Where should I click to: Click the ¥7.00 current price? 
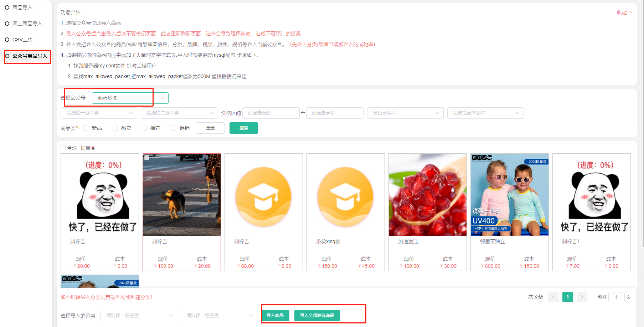pyautogui.click(x=573, y=266)
